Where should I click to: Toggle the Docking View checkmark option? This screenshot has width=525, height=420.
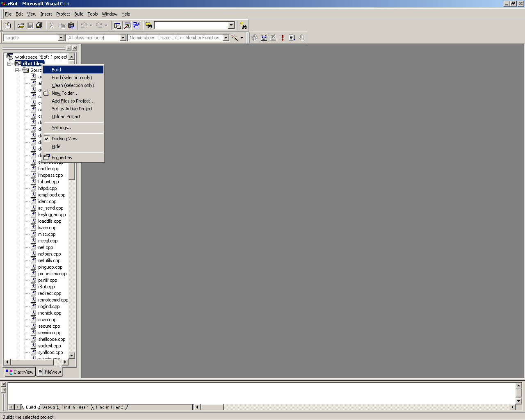click(73, 139)
